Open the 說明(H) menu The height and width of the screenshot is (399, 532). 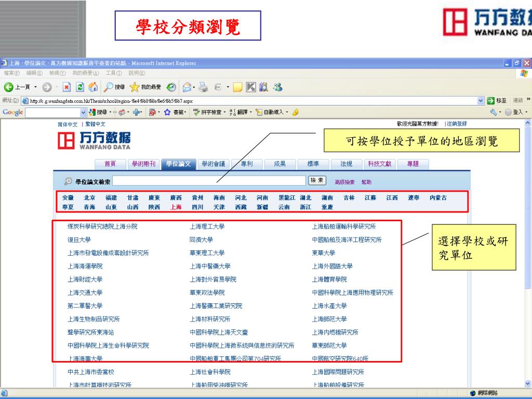tap(137, 73)
